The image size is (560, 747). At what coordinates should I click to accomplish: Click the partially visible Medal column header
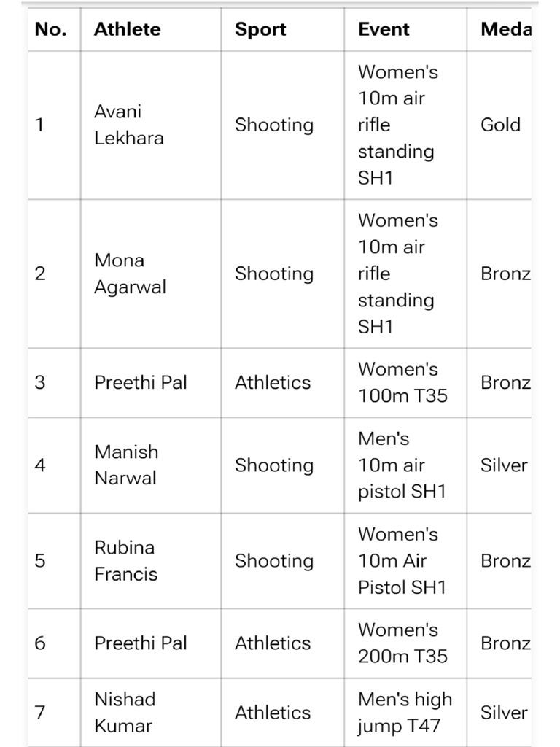coord(505,30)
